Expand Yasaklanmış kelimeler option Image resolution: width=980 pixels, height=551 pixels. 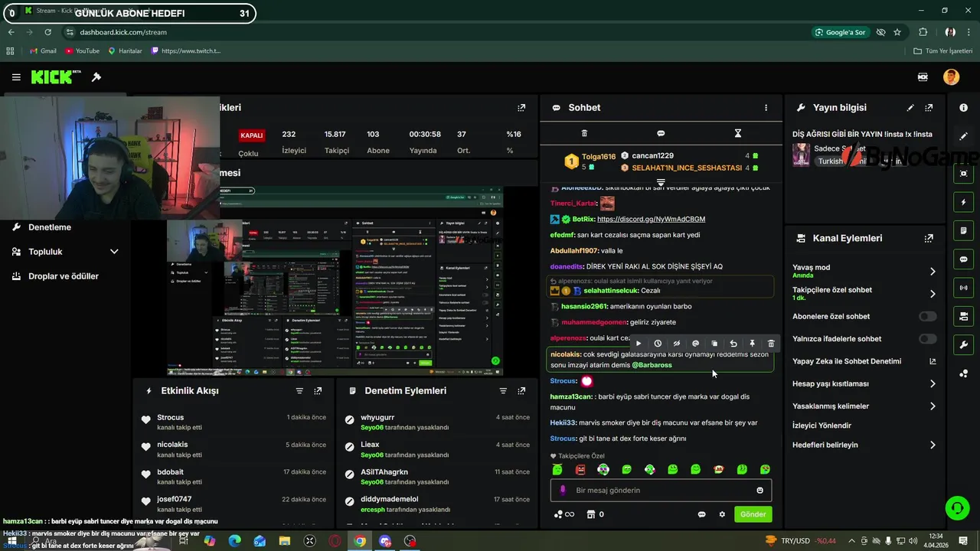(933, 406)
